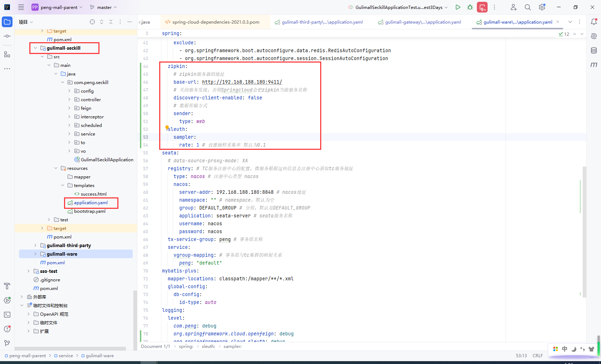This screenshot has width=601, height=364.
Task: Expand the controller package
Action: 69,99
